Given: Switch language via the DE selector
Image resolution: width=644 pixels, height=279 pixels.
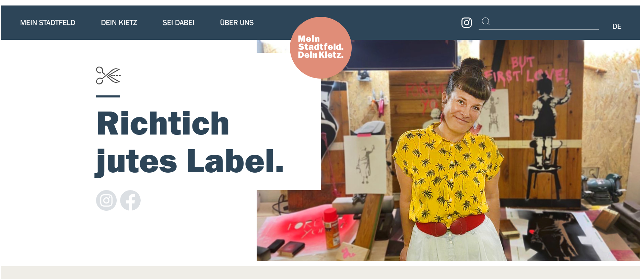Looking at the screenshot, I should click(617, 26).
